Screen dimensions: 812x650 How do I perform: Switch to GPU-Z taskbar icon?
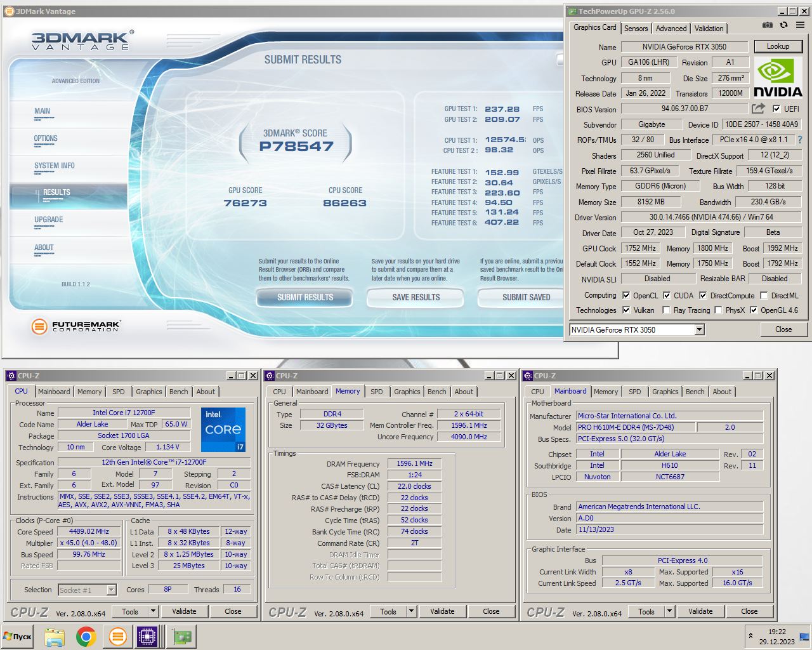coord(182,637)
